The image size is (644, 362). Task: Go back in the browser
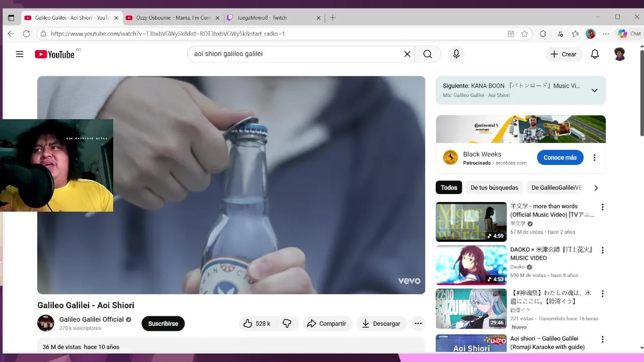tap(11, 34)
